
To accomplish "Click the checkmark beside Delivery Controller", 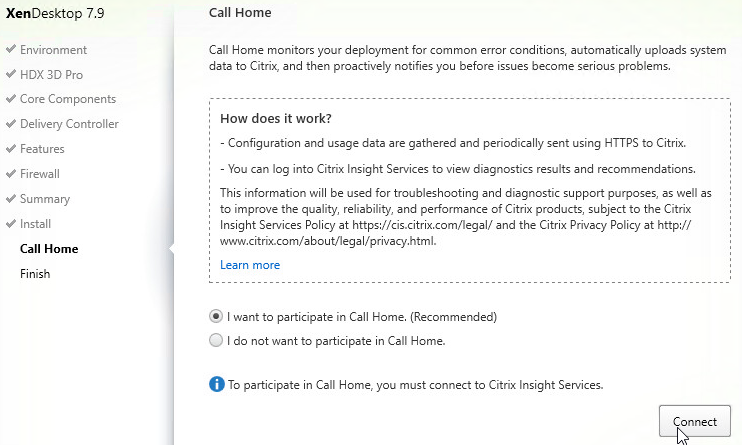I will 11,124.
